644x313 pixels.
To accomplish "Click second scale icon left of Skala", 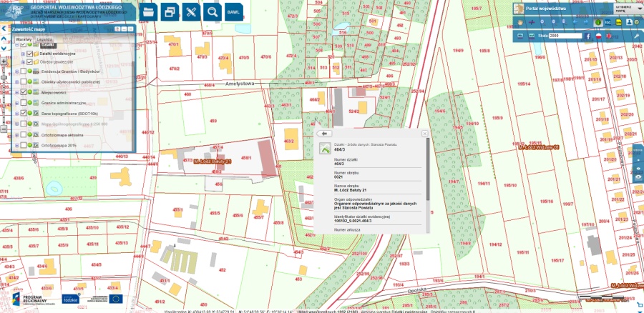I will click(x=532, y=36).
